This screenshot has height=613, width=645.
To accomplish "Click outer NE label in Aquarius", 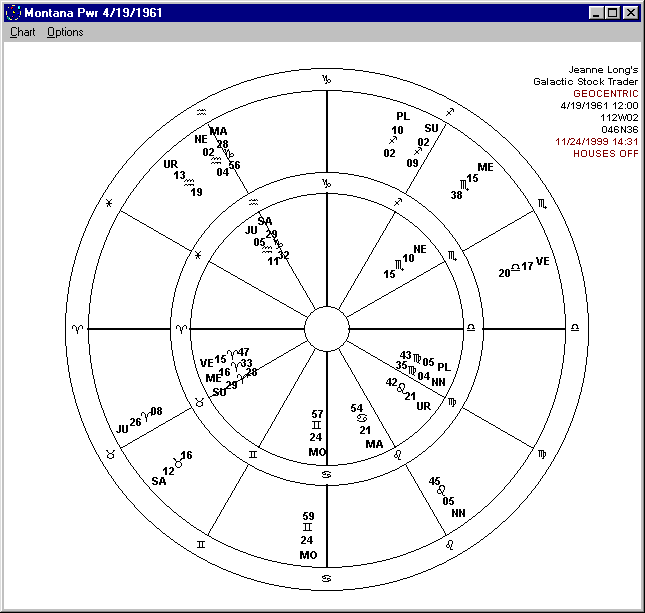I will [x=201, y=139].
